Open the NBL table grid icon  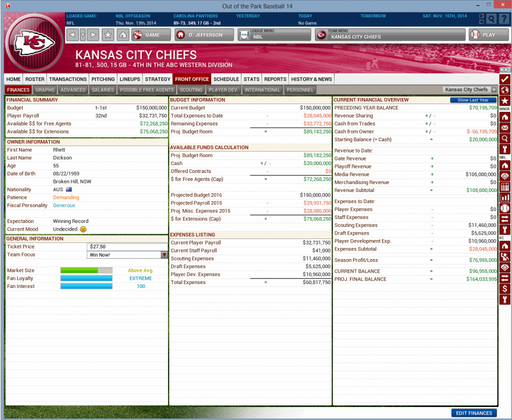pos(504,187)
